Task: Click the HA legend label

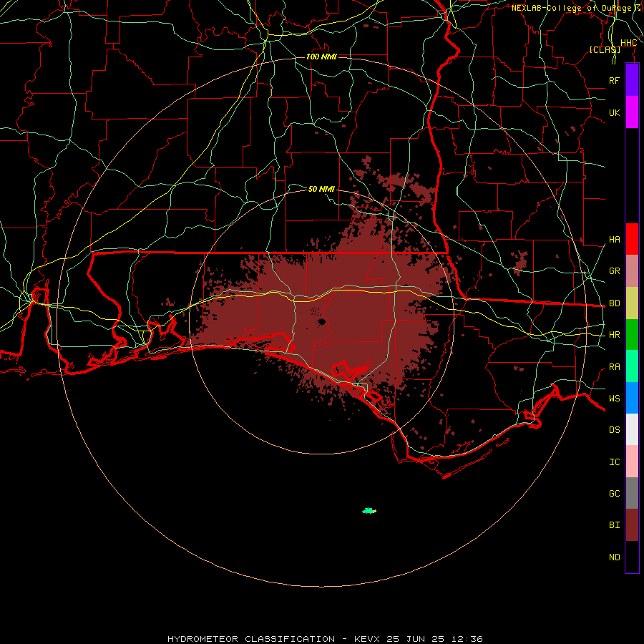Action: [614, 240]
